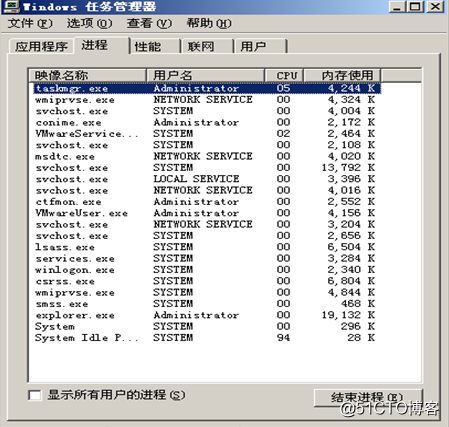Click the 19,132 K memory value
This screenshot has width=449, height=427.
click(x=348, y=315)
